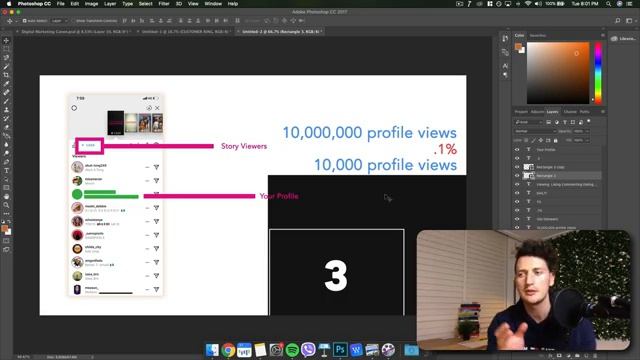The image size is (640, 360).
Task: Open the Image menu
Action: point(91,4)
